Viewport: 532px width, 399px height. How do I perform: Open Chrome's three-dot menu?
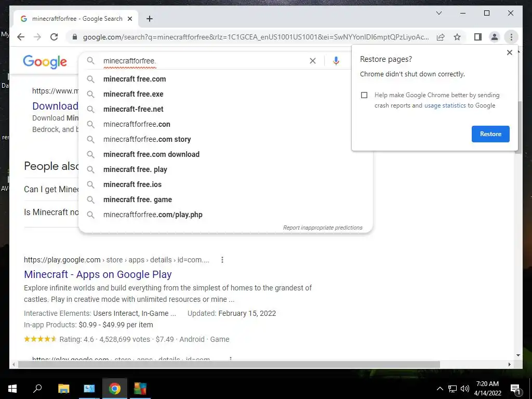[x=511, y=37]
